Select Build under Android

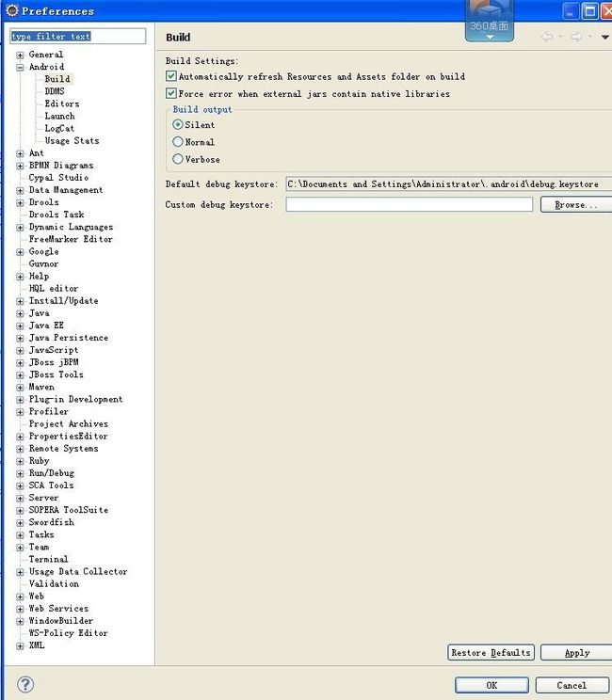click(57, 79)
